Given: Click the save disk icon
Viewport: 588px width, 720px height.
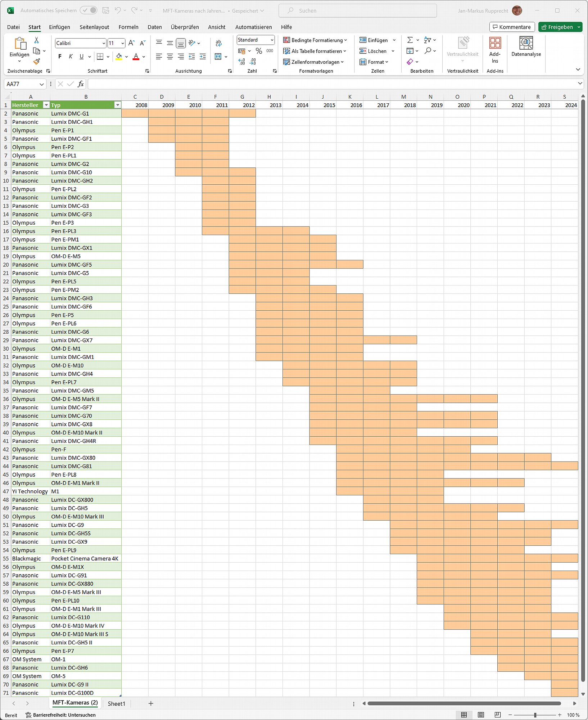Looking at the screenshot, I should [x=106, y=10].
